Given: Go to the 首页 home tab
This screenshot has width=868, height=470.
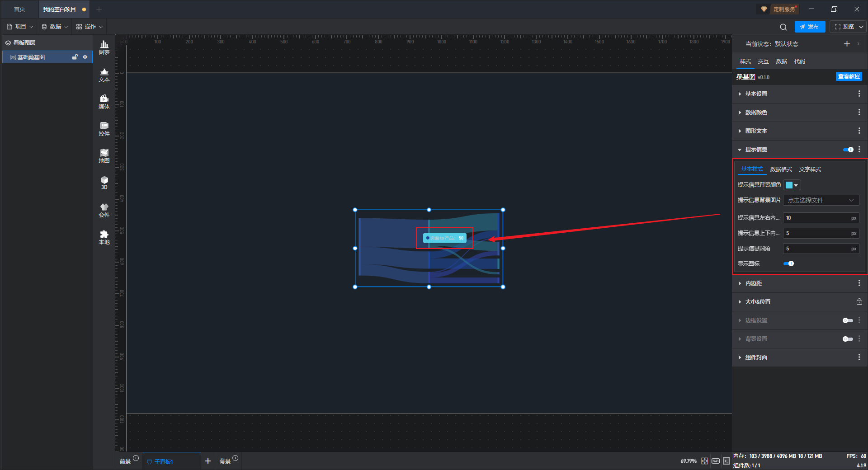Looking at the screenshot, I should click(19, 9).
